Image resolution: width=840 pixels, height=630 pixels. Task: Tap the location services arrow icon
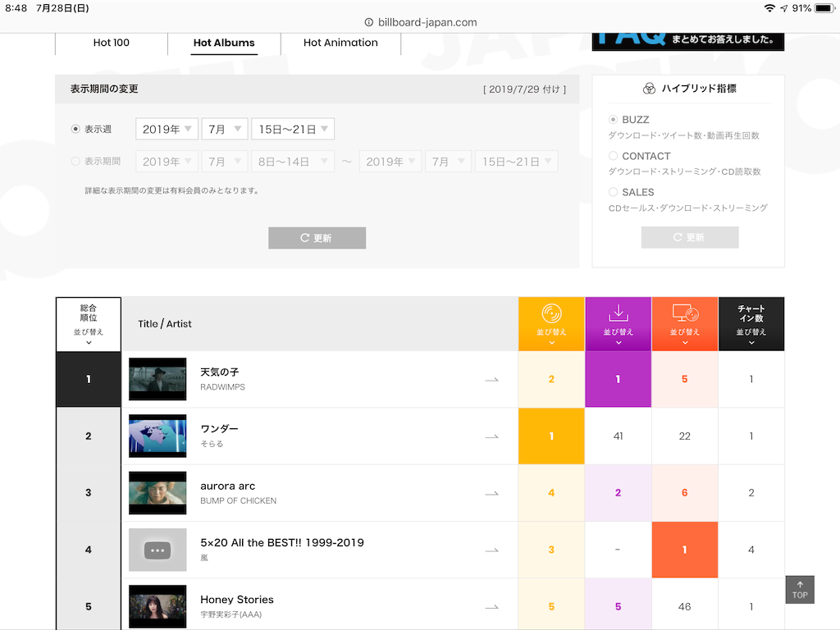tap(783, 8)
